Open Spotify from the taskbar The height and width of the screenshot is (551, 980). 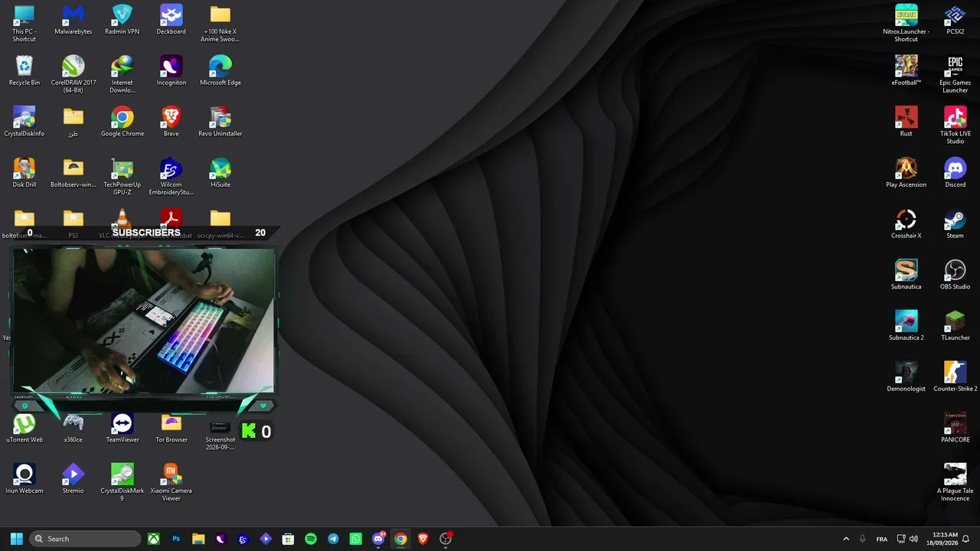[x=311, y=539]
